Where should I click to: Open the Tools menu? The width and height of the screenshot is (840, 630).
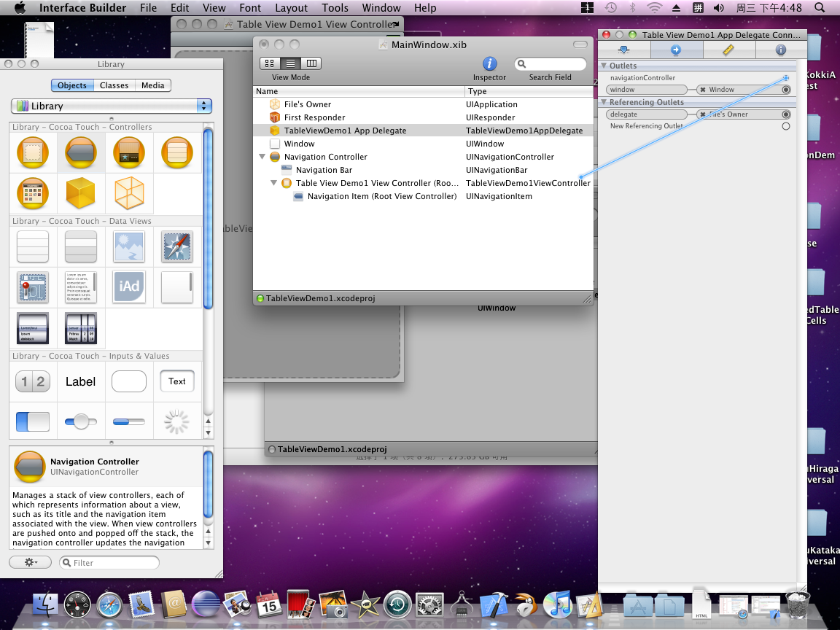(335, 7)
